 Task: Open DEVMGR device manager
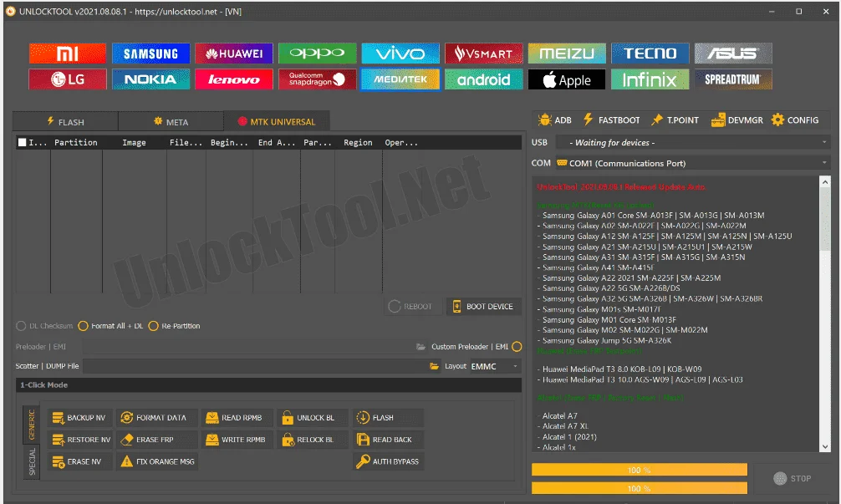(737, 120)
